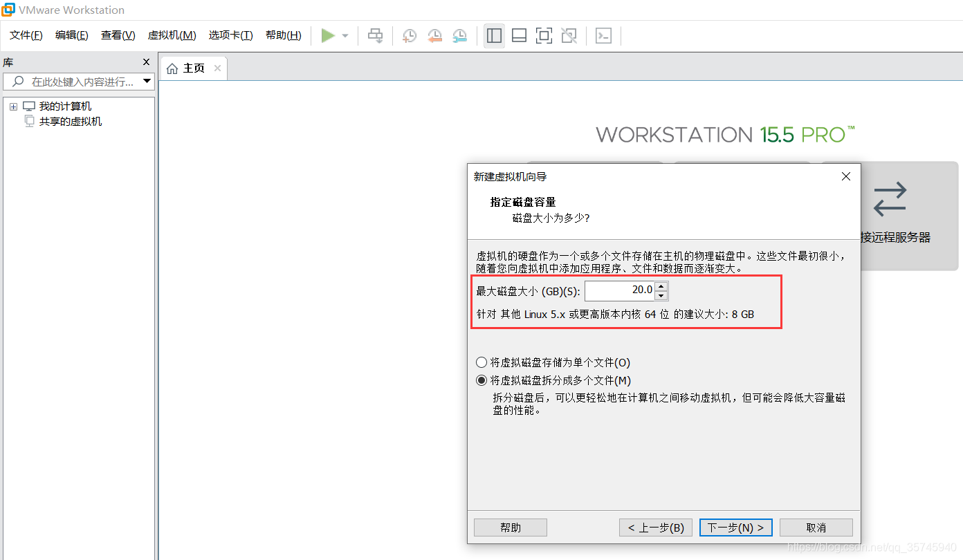
Task: Open the library search filter dropdown arrow
Action: [147, 82]
